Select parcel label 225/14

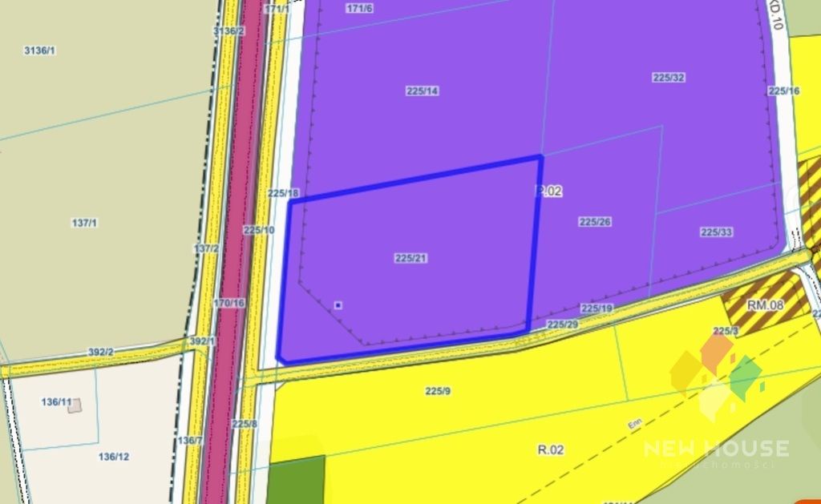click(422, 91)
